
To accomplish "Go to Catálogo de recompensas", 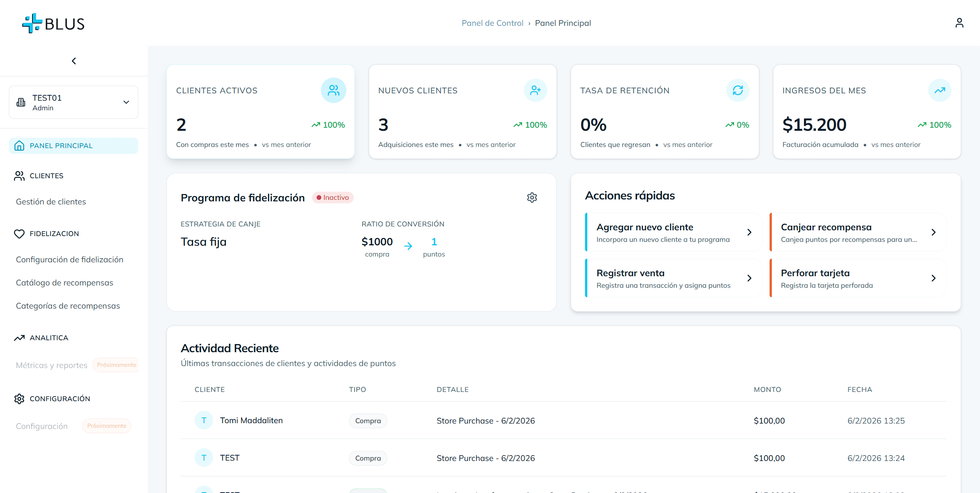I will (64, 283).
